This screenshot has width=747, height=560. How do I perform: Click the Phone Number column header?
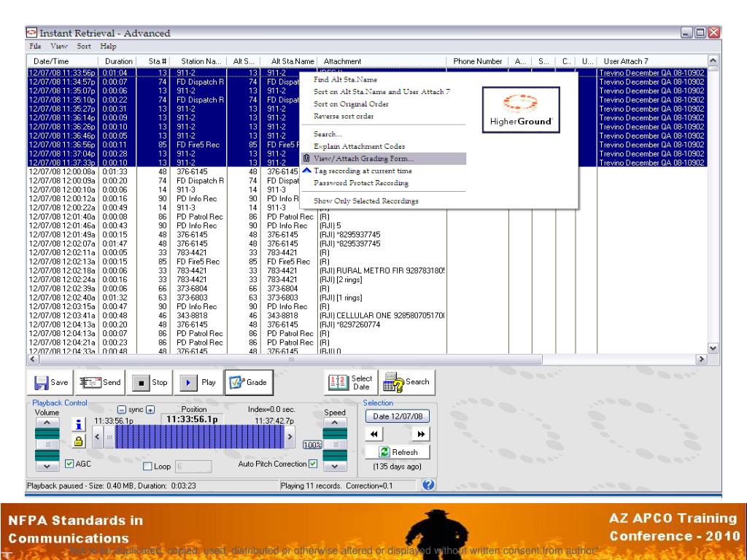(477, 61)
